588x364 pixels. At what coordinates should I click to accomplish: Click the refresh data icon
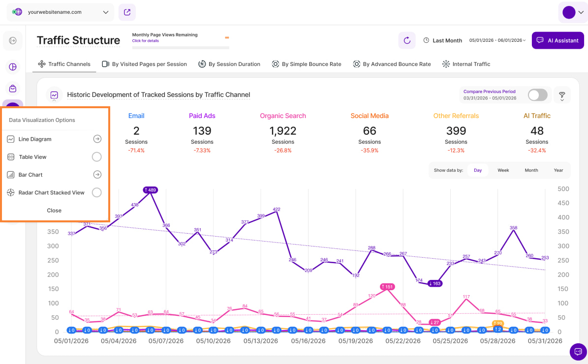(x=407, y=40)
